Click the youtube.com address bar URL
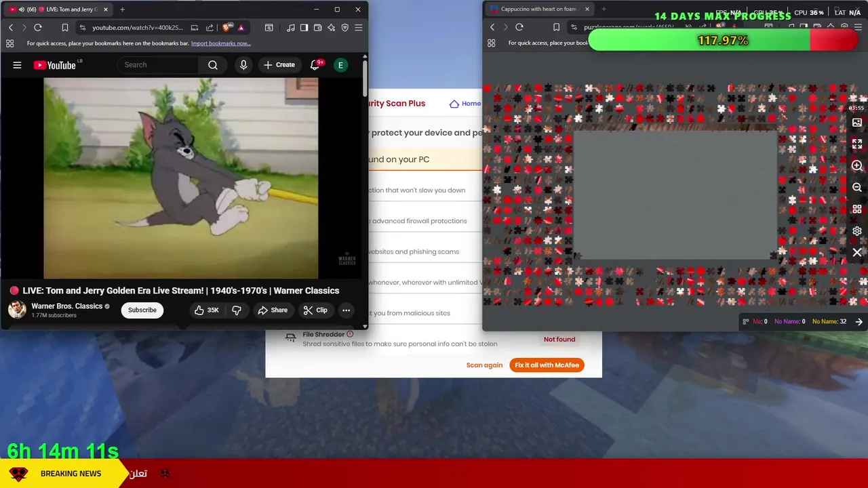Image resolution: width=868 pixels, height=488 pixels. 138,28
